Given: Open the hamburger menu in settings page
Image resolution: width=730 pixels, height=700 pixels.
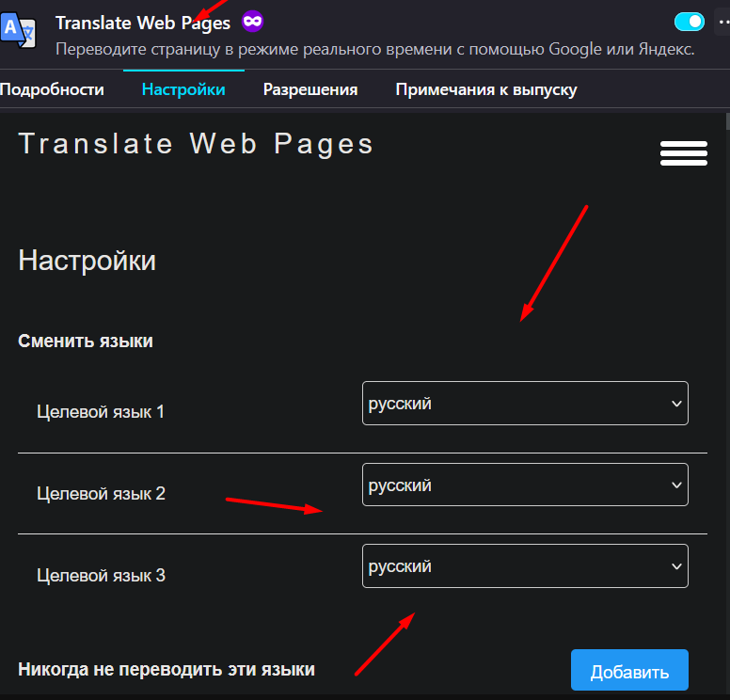Looking at the screenshot, I should pyautogui.click(x=684, y=153).
